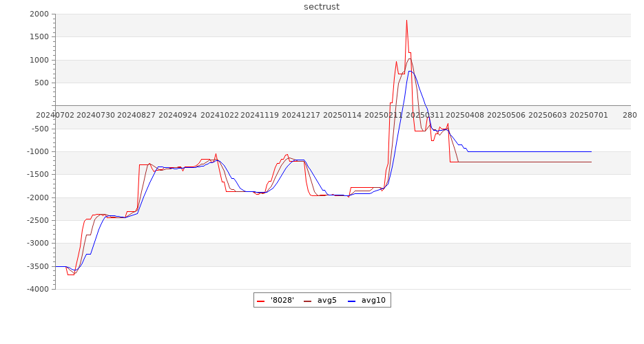Toggle the '8028' series legend label

pyautogui.click(x=282, y=300)
